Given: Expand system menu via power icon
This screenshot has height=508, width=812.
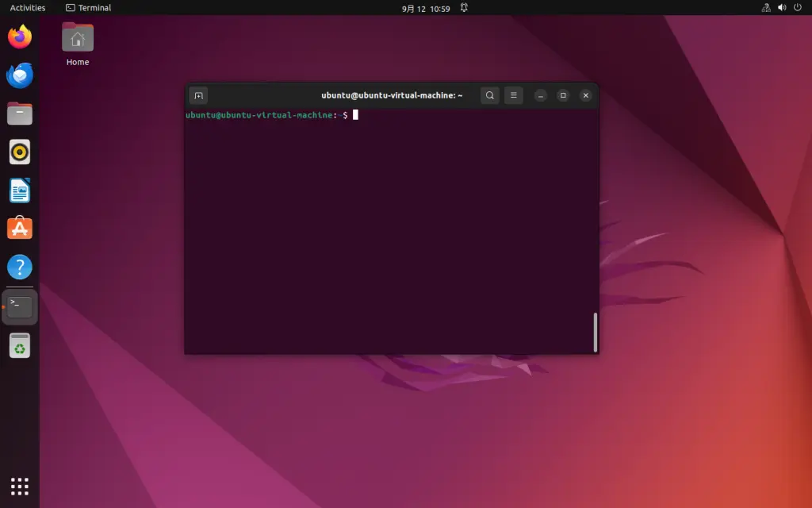Looking at the screenshot, I should coord(798,8).
